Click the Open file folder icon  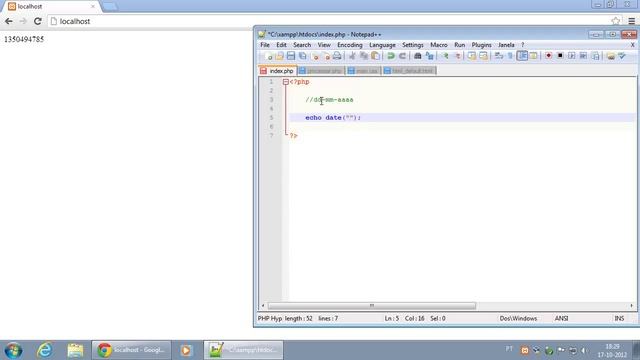click(x=279, y=56)
